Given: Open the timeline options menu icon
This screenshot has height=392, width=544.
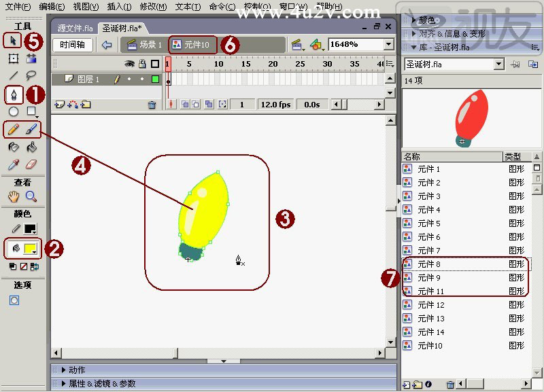Looking at the screenshot, I should pyautogui.click(x=390, y=64).
